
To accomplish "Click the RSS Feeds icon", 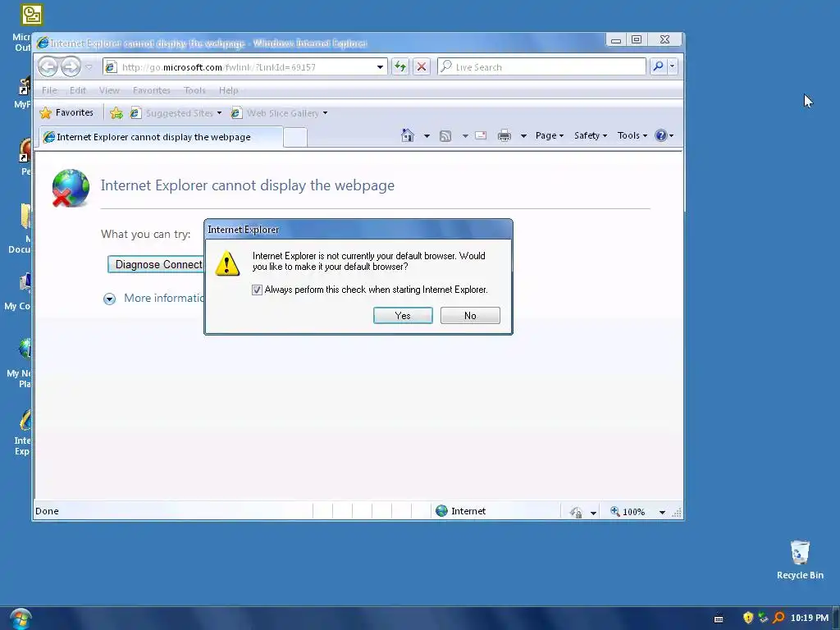I will [x=445, y=136].
